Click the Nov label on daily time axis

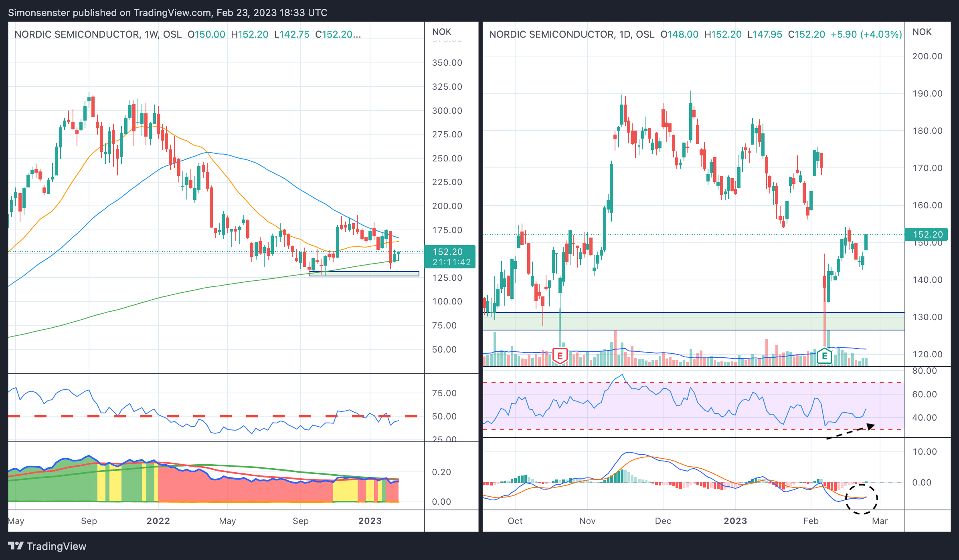tap(587, 521)
